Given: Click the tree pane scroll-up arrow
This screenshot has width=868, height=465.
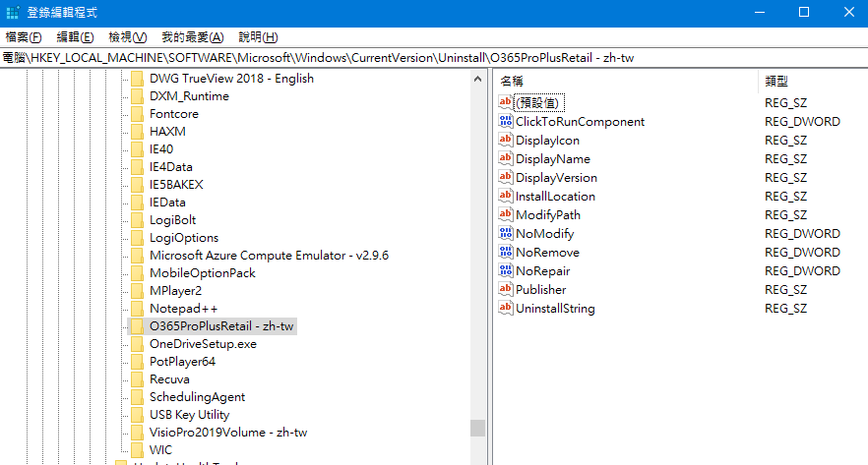Looking at the screenshot, I should click(x=477, y=79).
